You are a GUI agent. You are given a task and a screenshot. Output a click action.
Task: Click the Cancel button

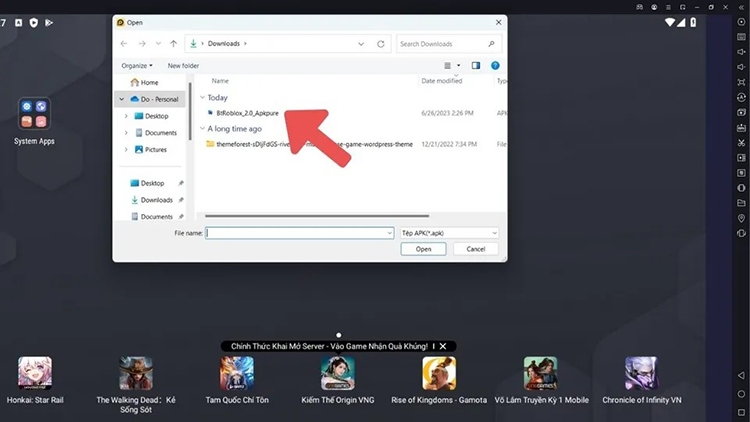[x=475, y=249]
